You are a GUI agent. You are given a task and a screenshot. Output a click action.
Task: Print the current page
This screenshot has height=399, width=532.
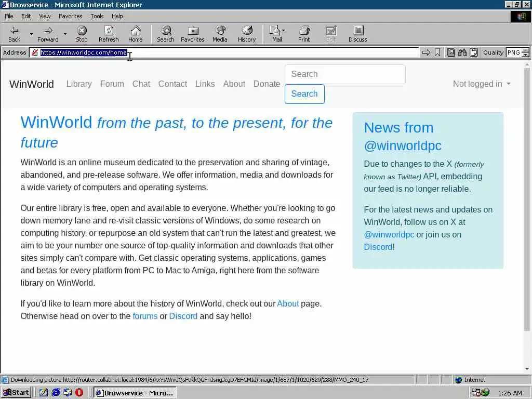click(x=304, y=34)
